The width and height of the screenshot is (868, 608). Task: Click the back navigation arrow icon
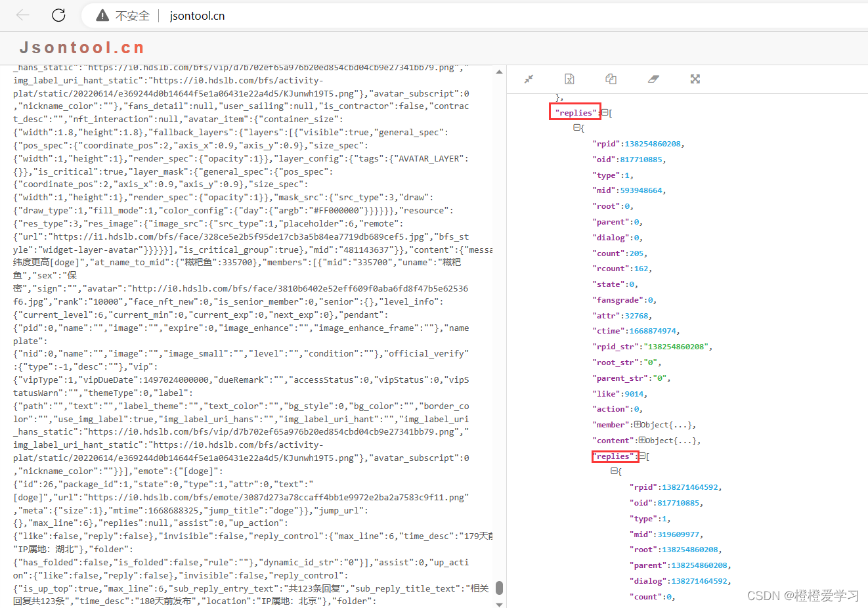pyautogui.click(x=22, y=15)
